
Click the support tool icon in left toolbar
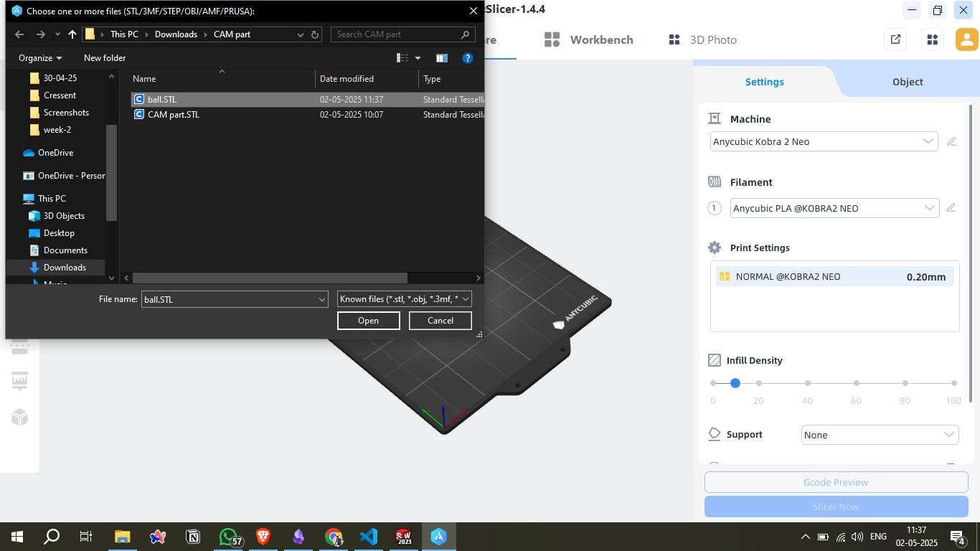(19, 381)
